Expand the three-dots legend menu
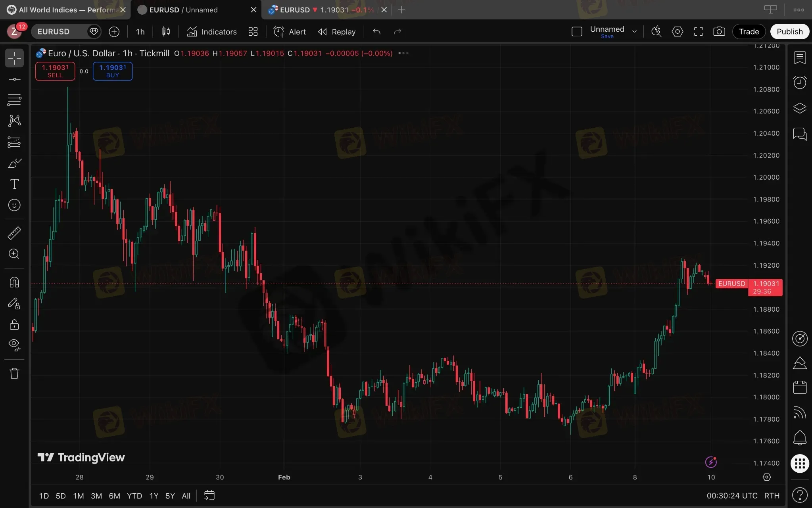The height and width of the screenshot is (508, 812). pos(403,53)
